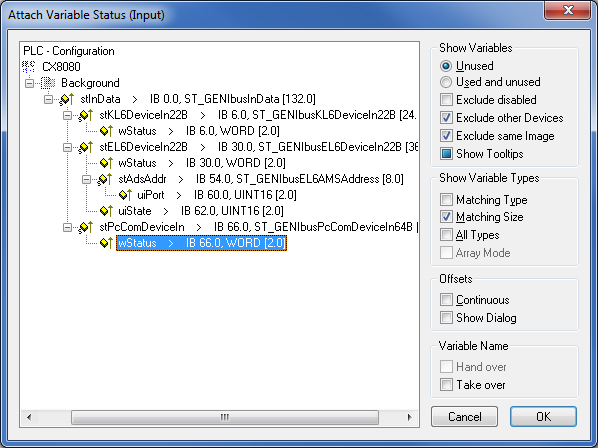Click the stKL6DeviceIn22B variable icon
This screenshot has width=598, height=448.
click(x=86, y=115)
